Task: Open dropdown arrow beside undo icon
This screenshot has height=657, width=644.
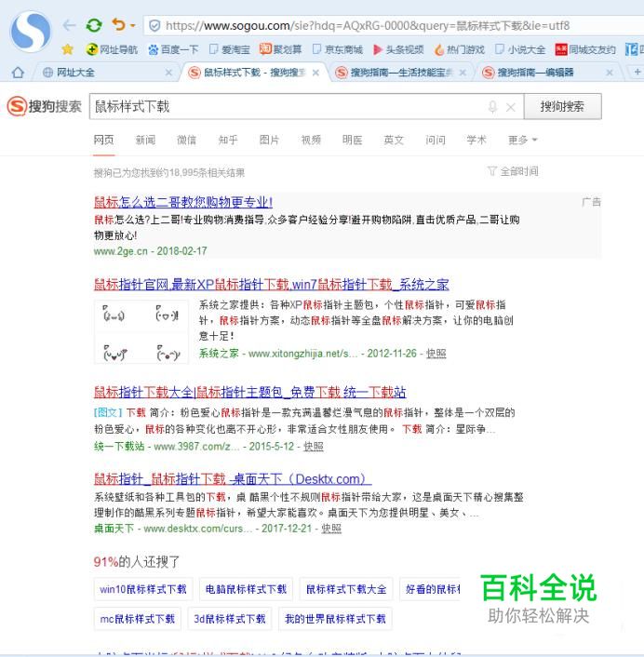Action: click(133, 25)
